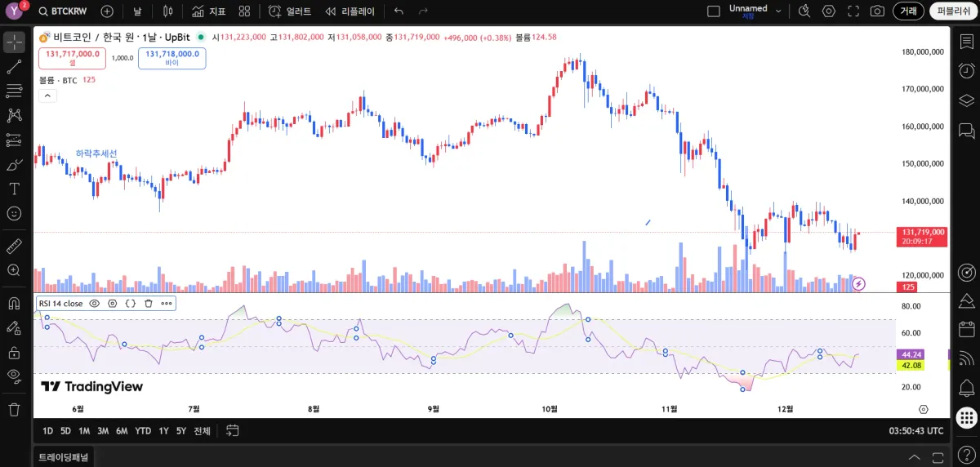Open RSI source code braces icon

point(131,303)
